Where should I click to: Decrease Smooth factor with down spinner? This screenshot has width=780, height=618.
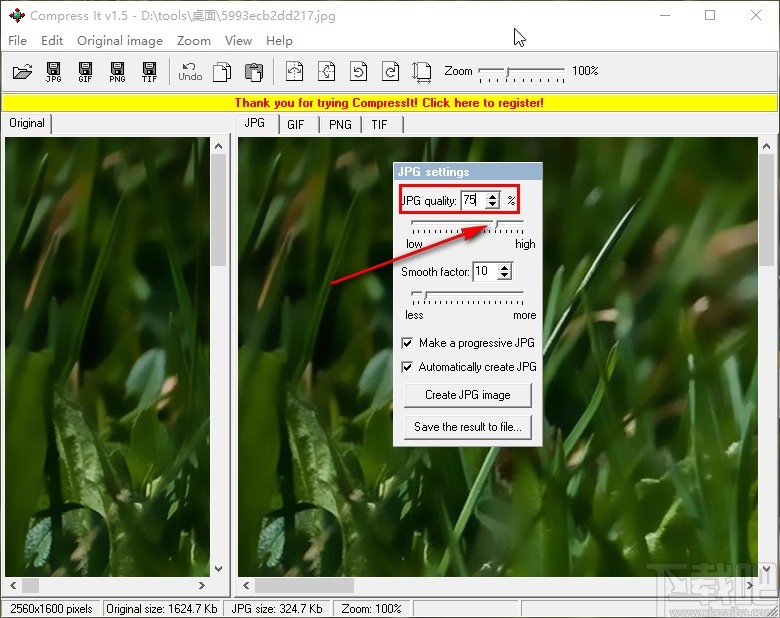(504, 275)
